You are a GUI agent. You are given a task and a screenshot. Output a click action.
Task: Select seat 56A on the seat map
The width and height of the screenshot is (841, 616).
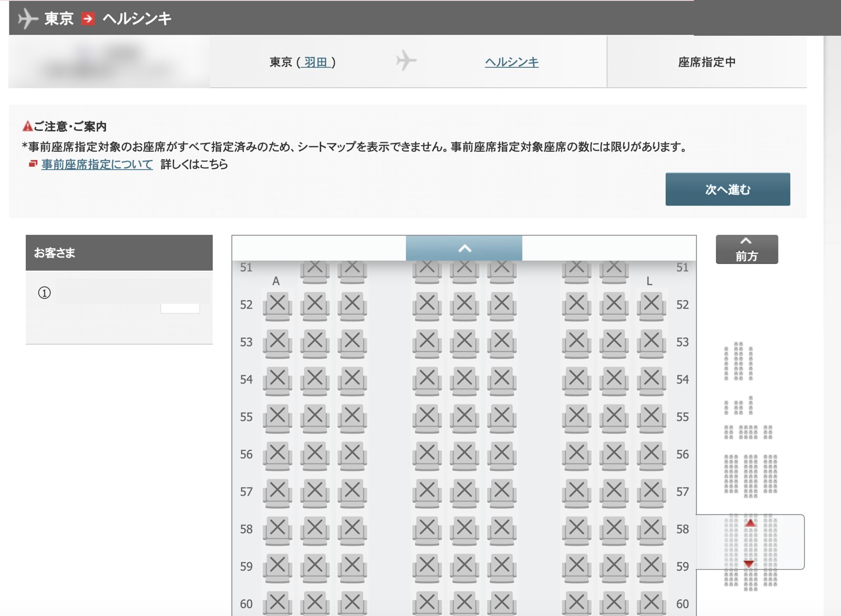278,455
